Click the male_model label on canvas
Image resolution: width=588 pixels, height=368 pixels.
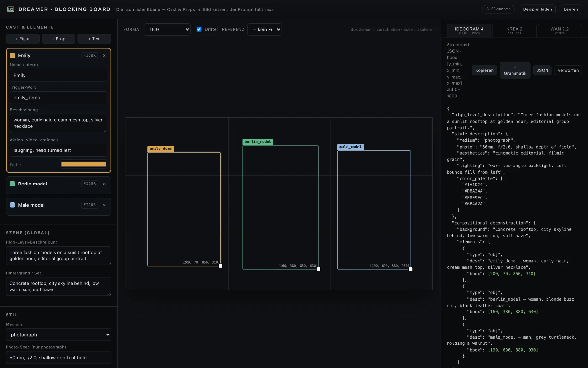tap(350, 147)
